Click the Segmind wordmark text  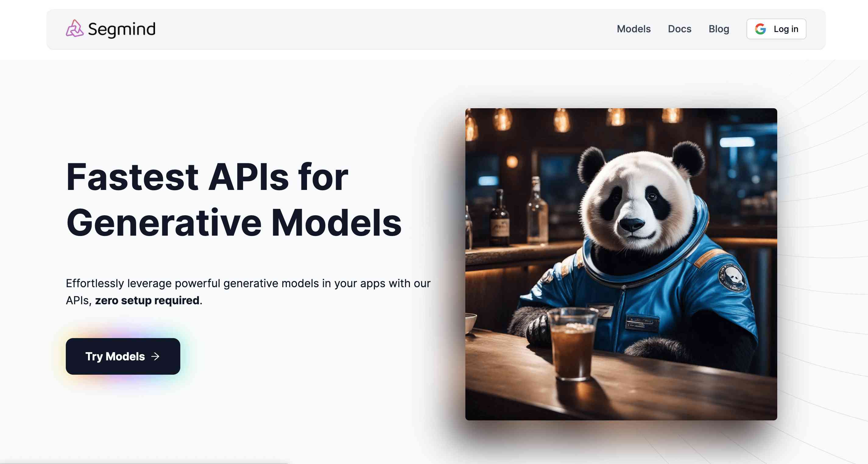(x=122, y=29)
